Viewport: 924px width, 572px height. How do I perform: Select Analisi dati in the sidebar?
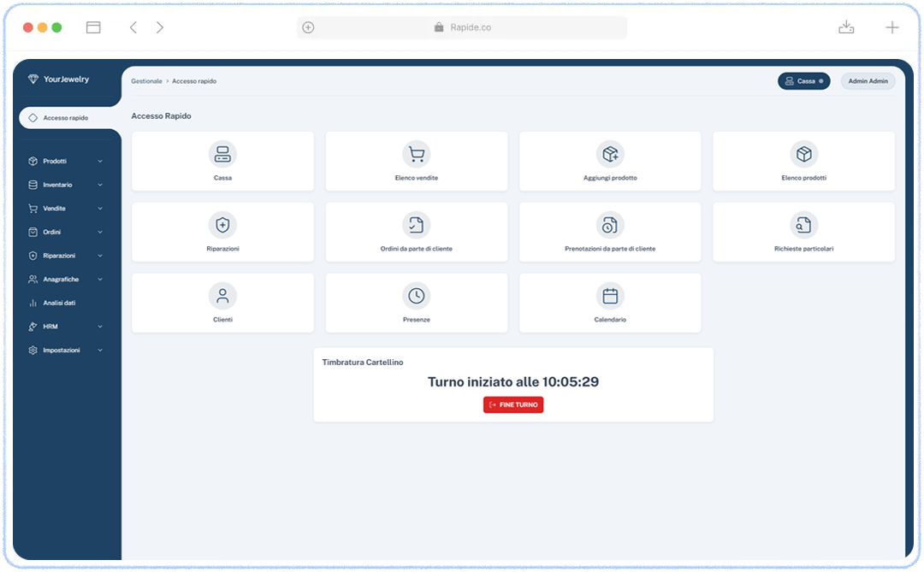[x=62, y=302]
